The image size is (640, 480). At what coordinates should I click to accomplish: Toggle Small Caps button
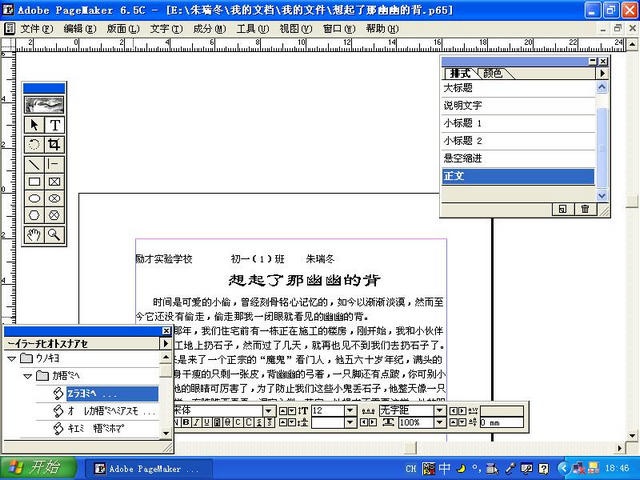(238, 422)
